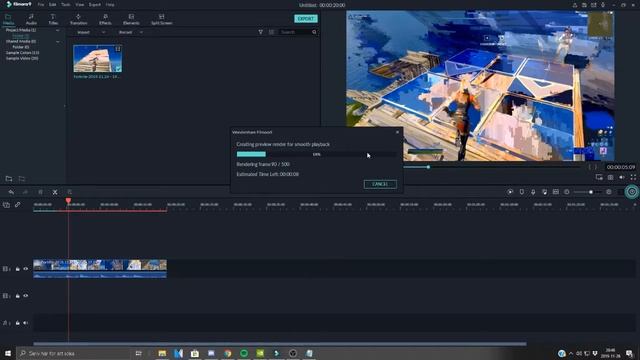Collapse the Project Media tree

coord(58,30)
